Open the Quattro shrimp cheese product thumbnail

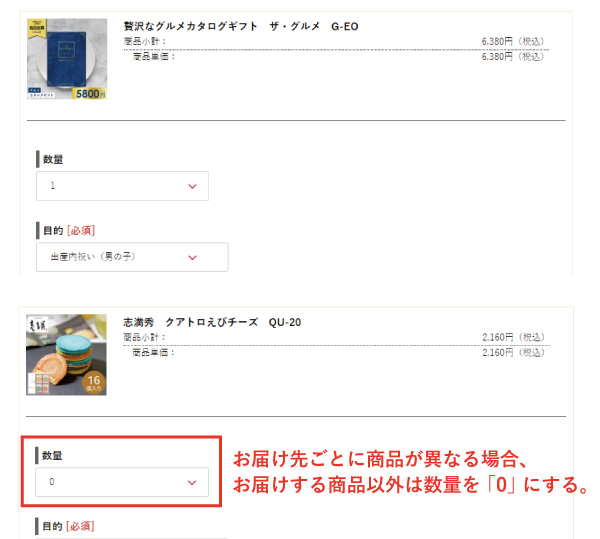point(66,355)
